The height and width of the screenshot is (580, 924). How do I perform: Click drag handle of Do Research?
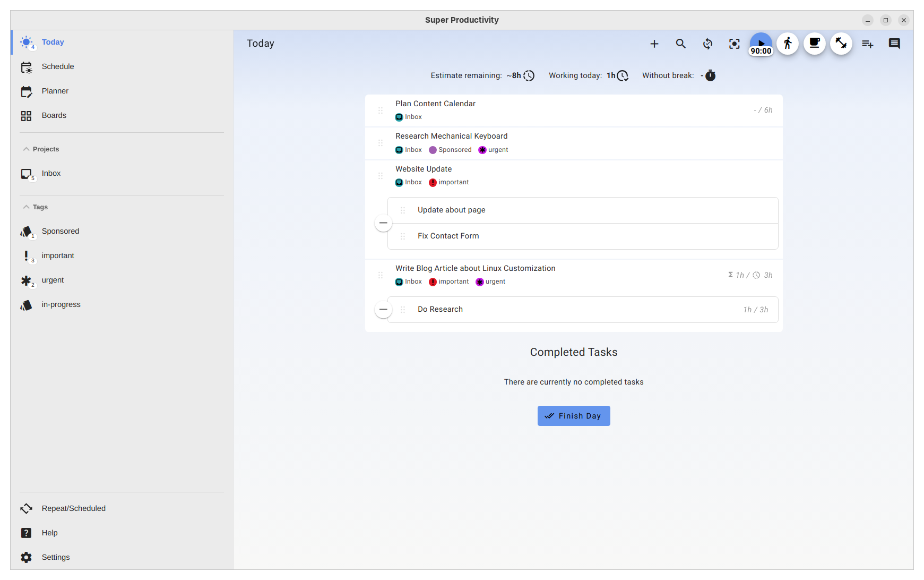tap(403, 310)
